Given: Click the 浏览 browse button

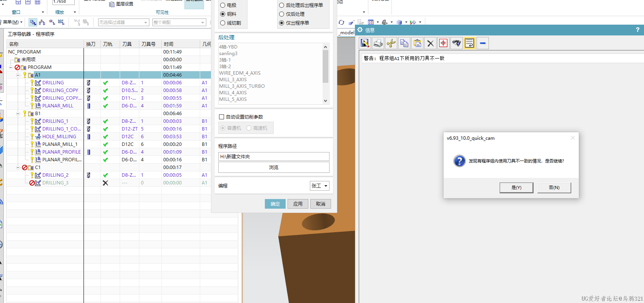Looking at the screenshot, I should 274,167.
